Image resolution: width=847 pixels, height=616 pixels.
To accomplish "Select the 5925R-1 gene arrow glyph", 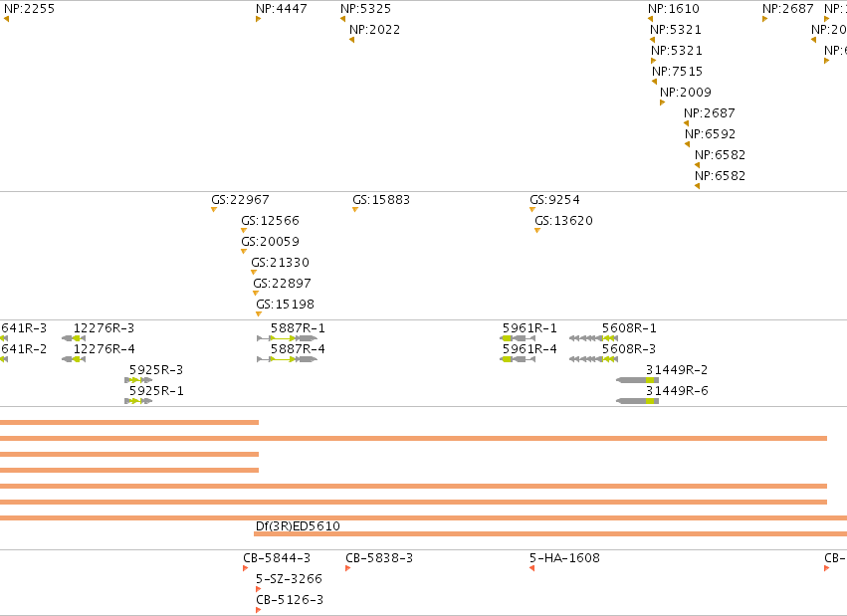I will pyautogui.click(x=138, y=401).
